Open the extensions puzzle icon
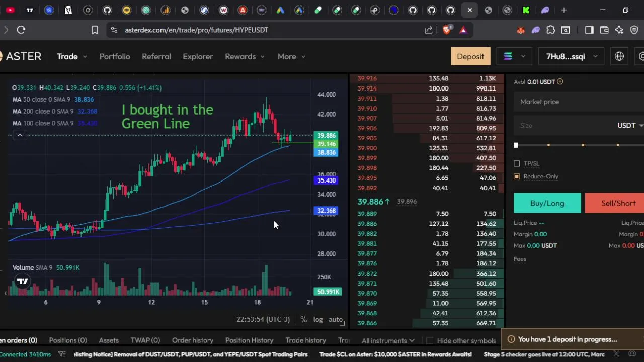644x362 pixels. coord(551,30)
